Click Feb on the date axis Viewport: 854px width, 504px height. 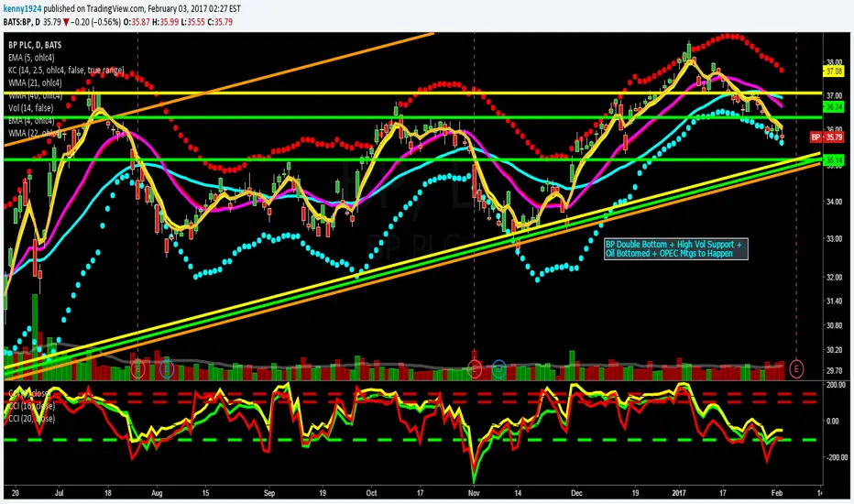click(777, 493)
